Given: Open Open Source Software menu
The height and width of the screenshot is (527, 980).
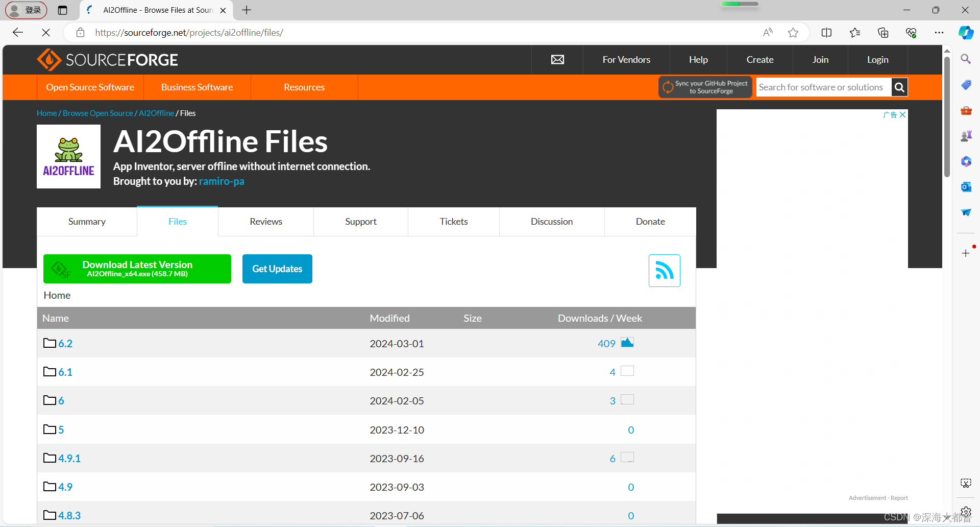Looking at the screenshot, I should click(x=90, y=87).
